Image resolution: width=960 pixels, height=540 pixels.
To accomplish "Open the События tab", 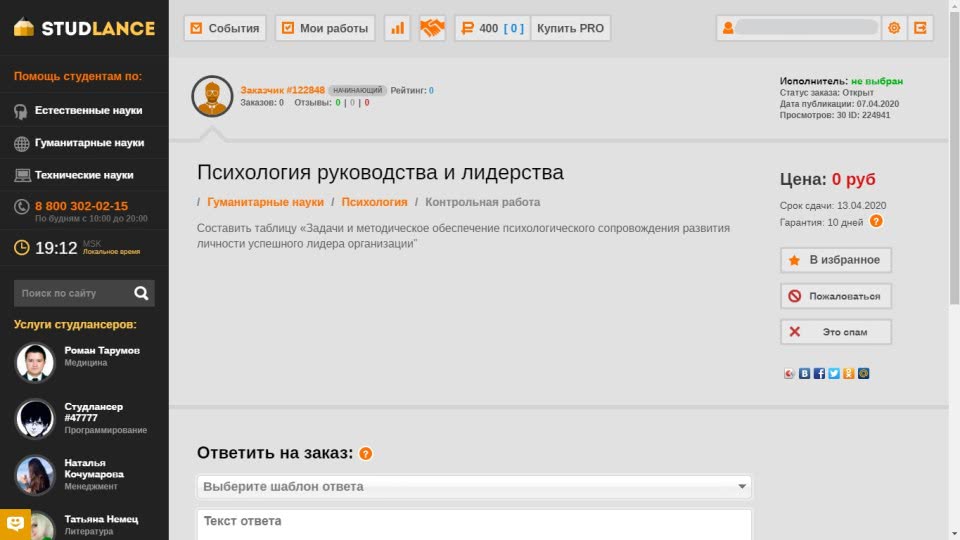I will point(225,28).
